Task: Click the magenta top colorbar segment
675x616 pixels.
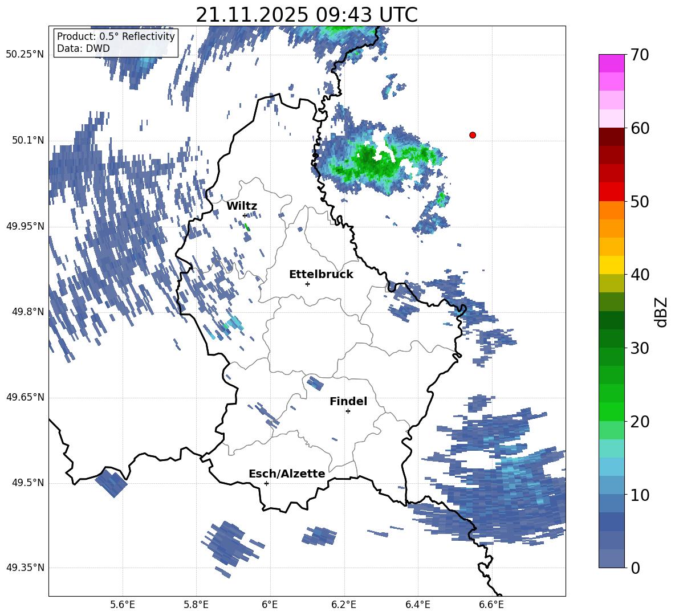Action: (611, 64)
